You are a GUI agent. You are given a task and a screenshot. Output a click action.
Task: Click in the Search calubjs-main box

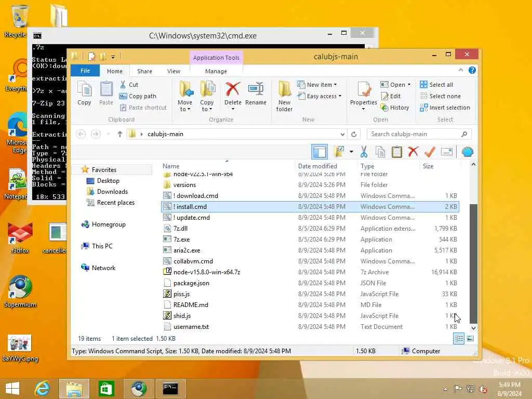pos(419,134)
